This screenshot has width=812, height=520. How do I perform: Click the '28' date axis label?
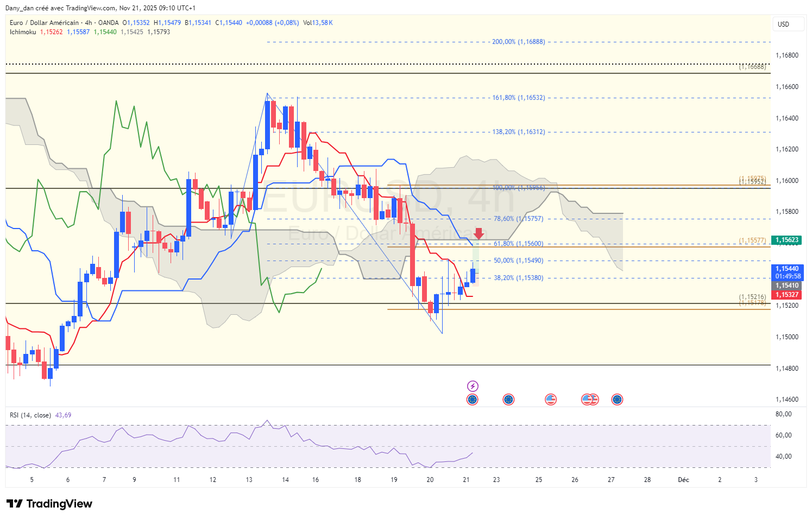pos(647,480)
